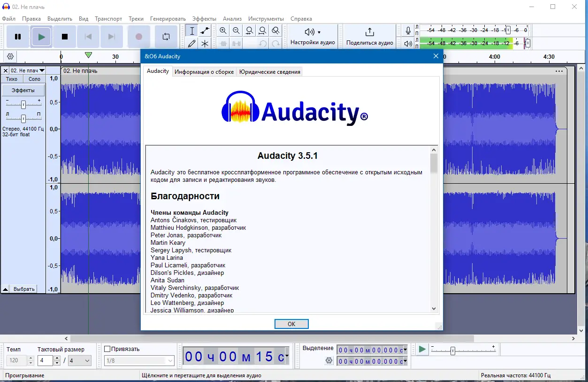
Task: Adjust the recording level slider on meter
Action: pyautogui.click(x=508, y=30)
